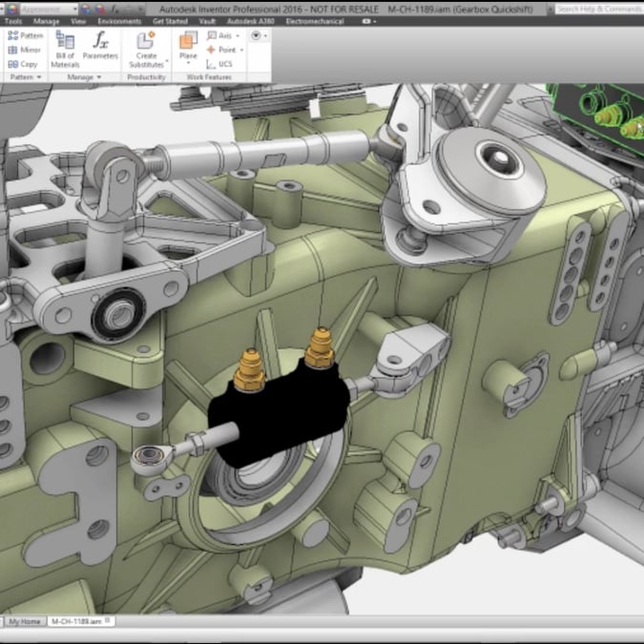Create a work Plane
The image size is (644, 644).
click(x=188, y=46)
